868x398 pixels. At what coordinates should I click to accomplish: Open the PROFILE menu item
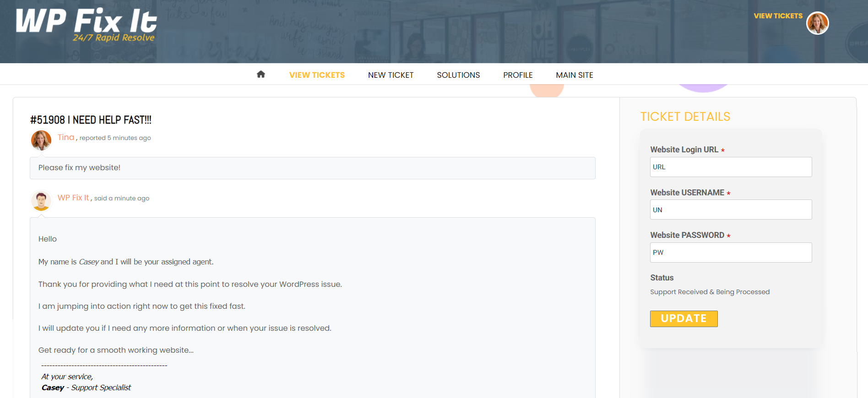(x=518, y=75)
